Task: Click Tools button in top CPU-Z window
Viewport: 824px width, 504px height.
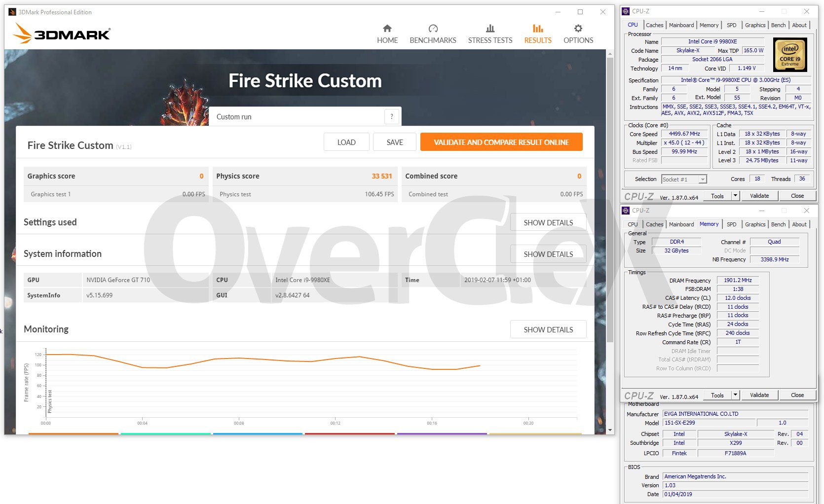Action: click(717, 196)
